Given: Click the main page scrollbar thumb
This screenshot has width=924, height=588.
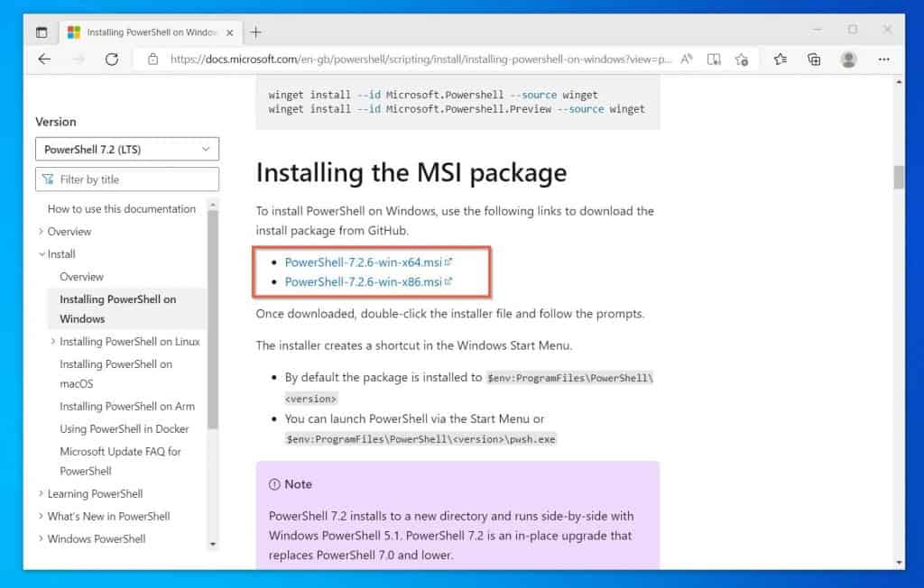Looking at the screenshot, I should pyautogui.click(x=899, y=178).
